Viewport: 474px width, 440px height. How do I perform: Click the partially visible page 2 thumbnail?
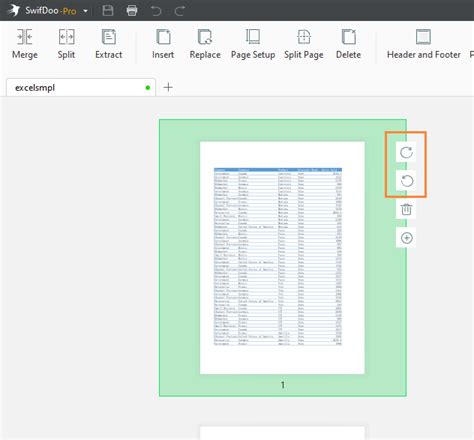tap(282, 433)
